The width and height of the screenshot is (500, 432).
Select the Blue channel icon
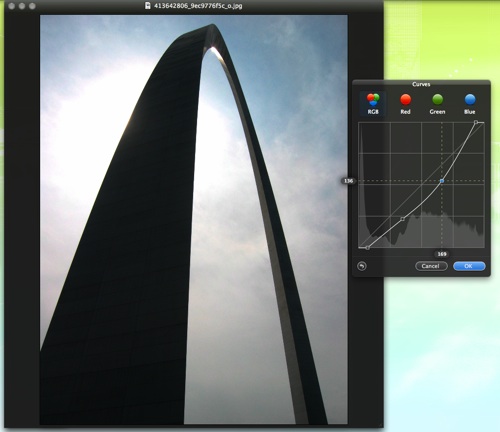(x=470, y=99)
